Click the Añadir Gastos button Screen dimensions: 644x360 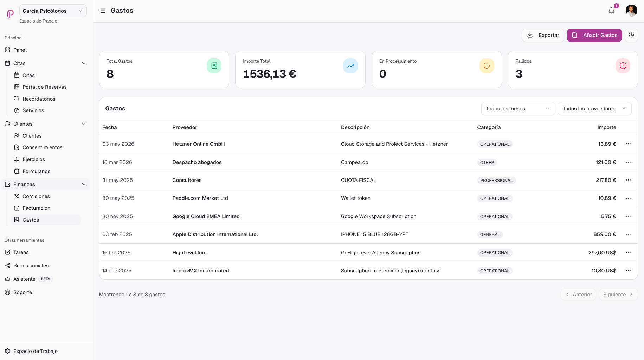coord(594,35)
